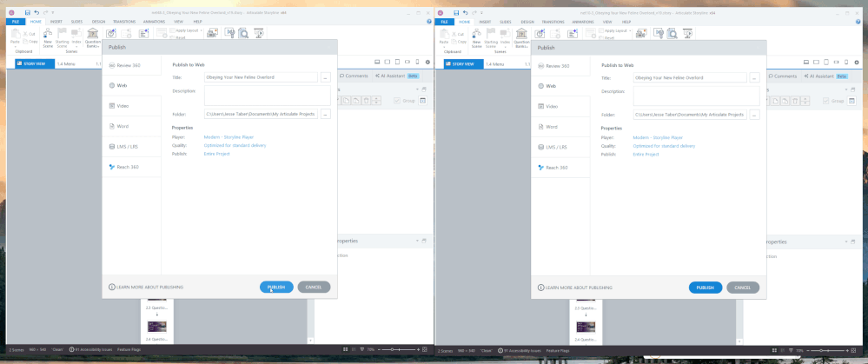Viewport: 868px width, 364px height.
Task: Select Review 360 in right Publish dialog
Action: [x=560, y=66]
